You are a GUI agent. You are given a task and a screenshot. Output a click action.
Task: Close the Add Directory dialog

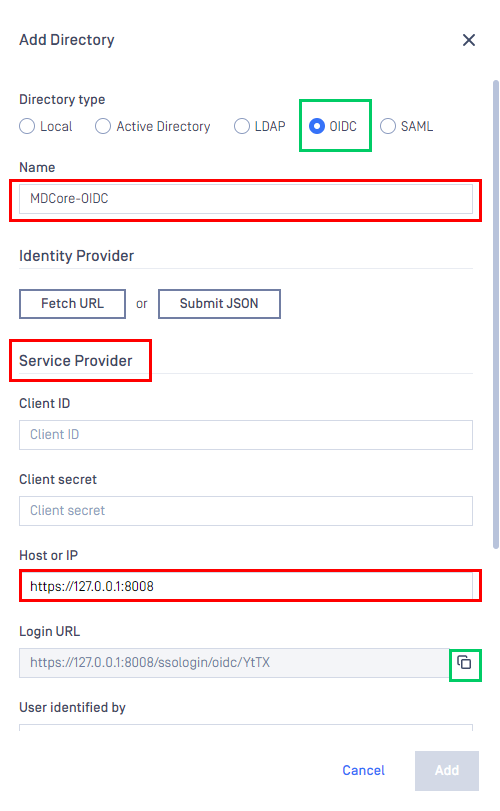point(468,40)
